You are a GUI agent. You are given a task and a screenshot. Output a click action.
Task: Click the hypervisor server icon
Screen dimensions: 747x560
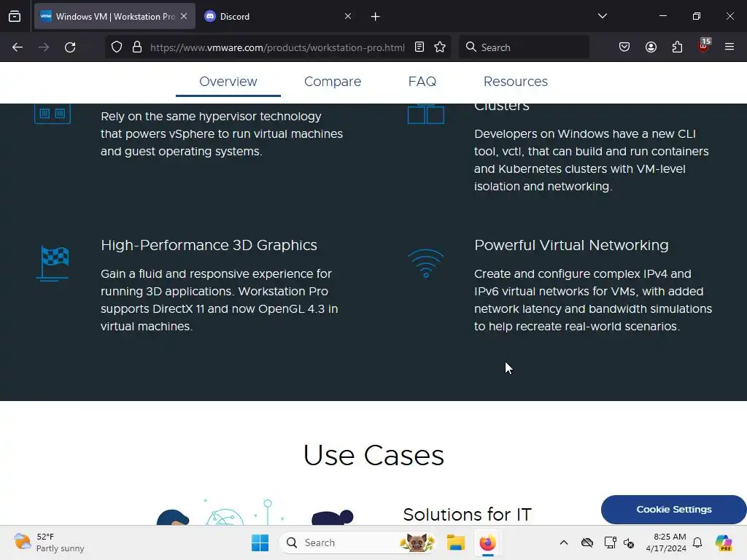[53, 113]
